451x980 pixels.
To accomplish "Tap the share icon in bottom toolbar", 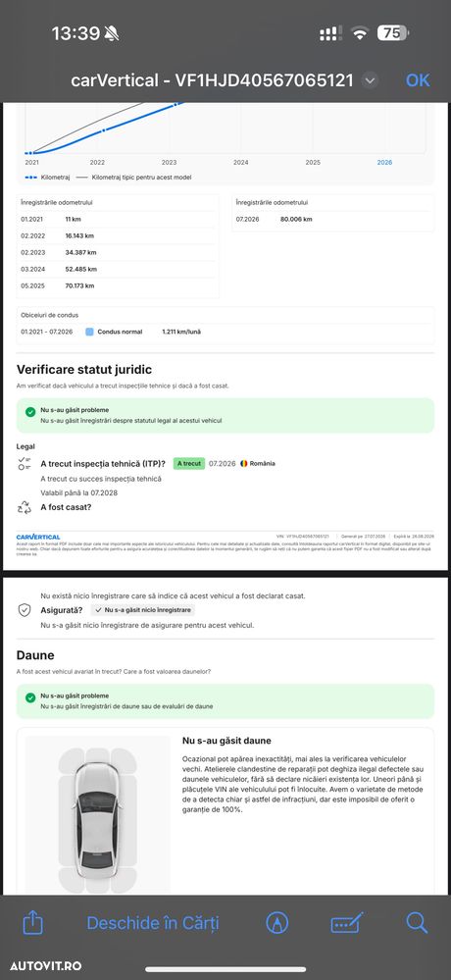I will tap(33, 922).
